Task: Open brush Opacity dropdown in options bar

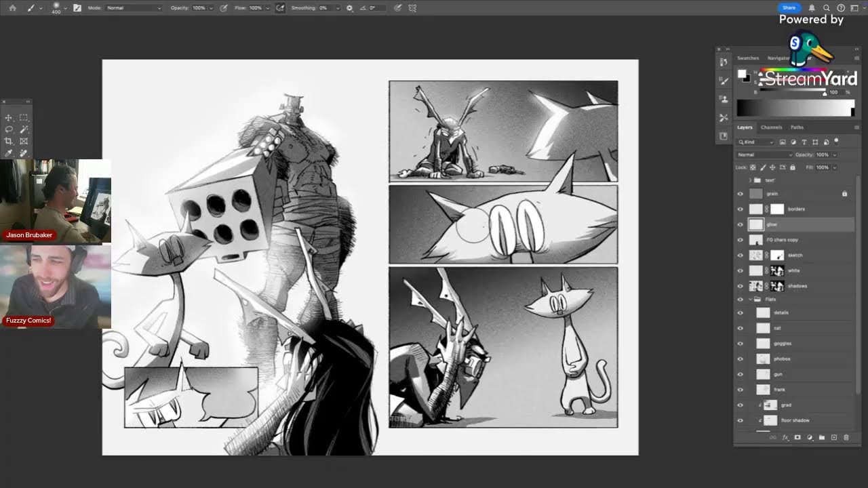Action: 211,8
